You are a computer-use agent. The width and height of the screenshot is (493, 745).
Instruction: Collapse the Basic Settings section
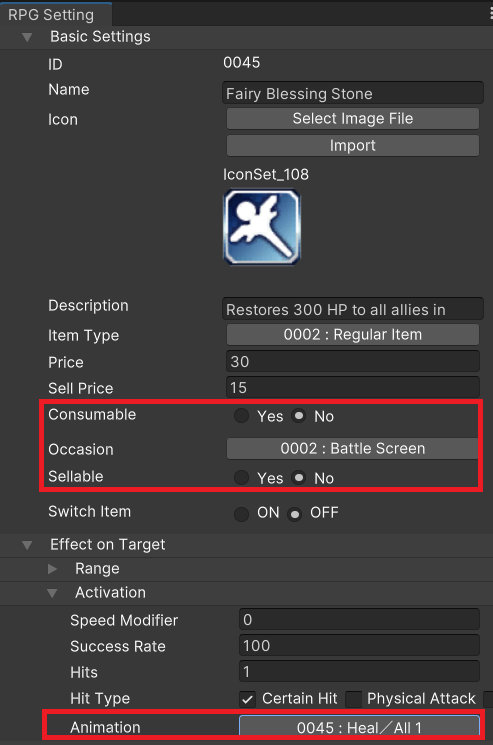(x=27, y=37)
